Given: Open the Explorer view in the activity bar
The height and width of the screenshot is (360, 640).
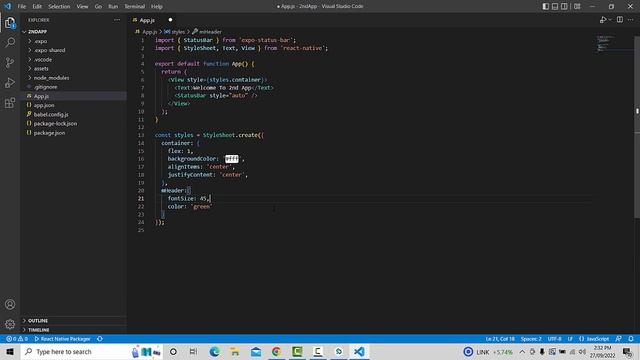Looking at the screenshot, I should 10,23.
